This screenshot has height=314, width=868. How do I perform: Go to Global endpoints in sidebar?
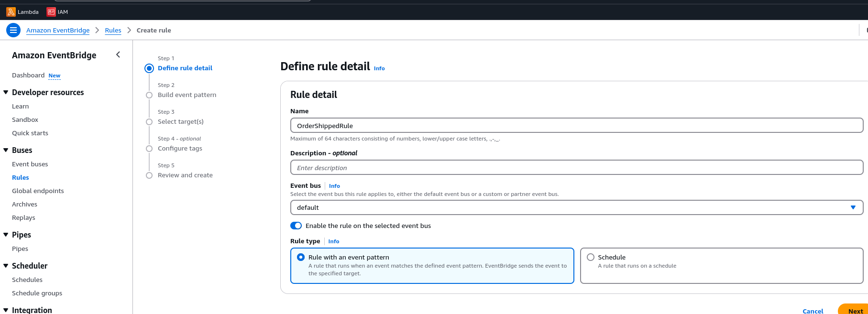tap(38, 191)
